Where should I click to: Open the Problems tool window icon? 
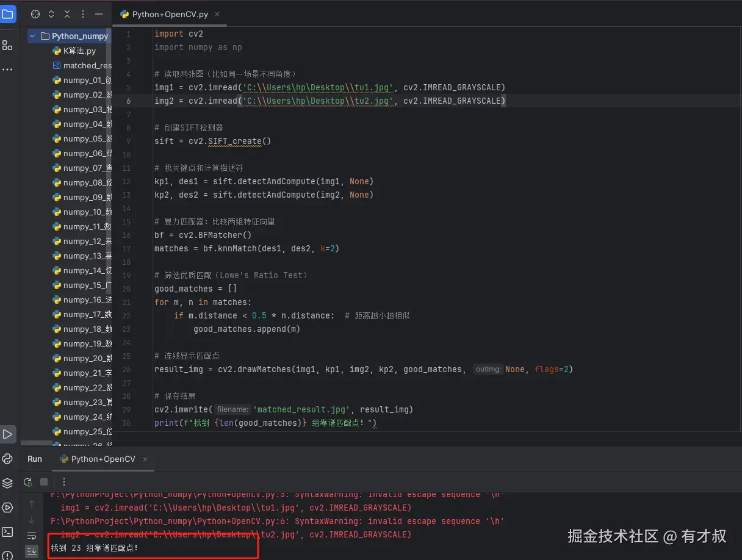(x=7, y=555)
